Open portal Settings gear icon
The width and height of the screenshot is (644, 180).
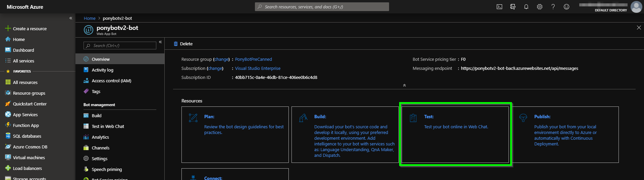point(540,7)
